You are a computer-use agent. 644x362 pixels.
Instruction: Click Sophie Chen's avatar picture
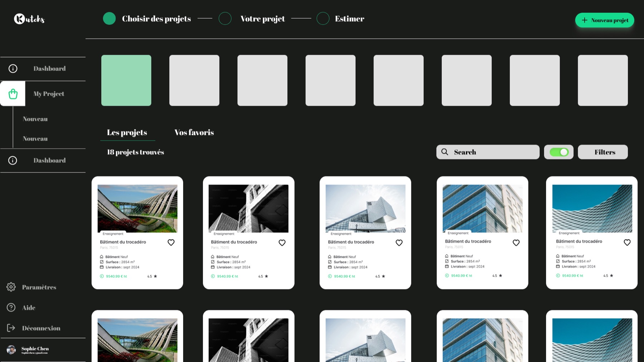click(x=11, y=350)
